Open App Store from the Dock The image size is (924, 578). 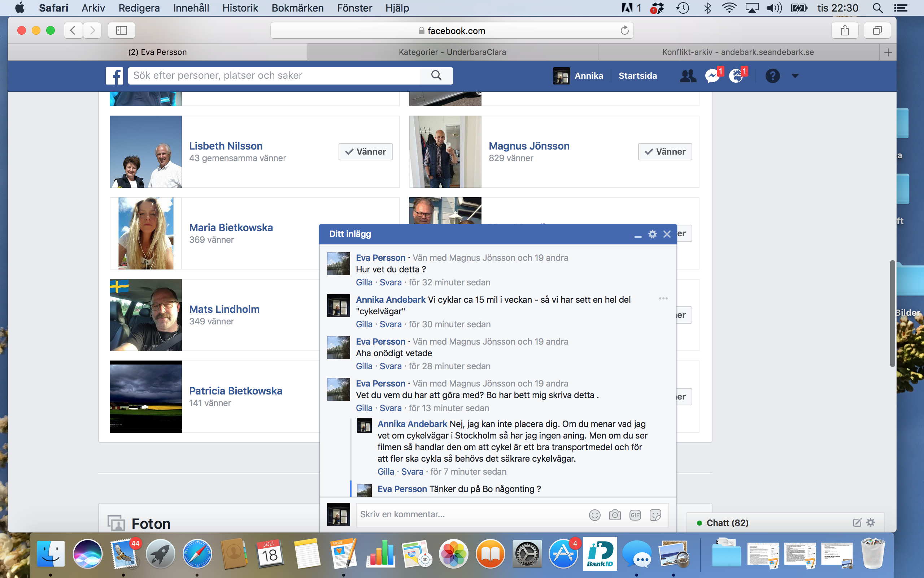click(x=563, y=553)
